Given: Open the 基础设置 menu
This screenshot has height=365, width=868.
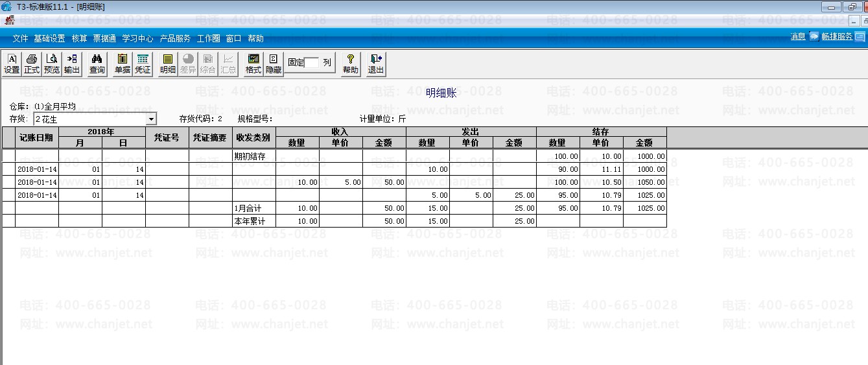Looking at the screenshot, I should tap(49, 39).
